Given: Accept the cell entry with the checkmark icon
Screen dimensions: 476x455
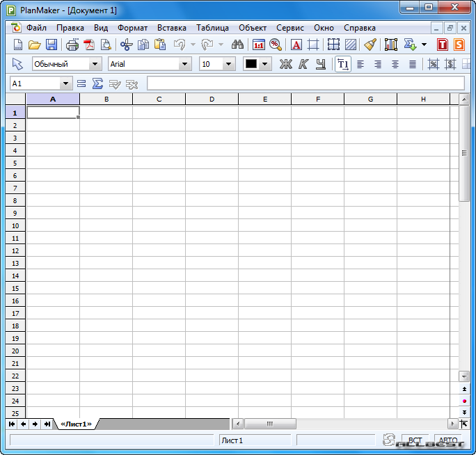Looking at the screenshot, I should tap(115, 84).
